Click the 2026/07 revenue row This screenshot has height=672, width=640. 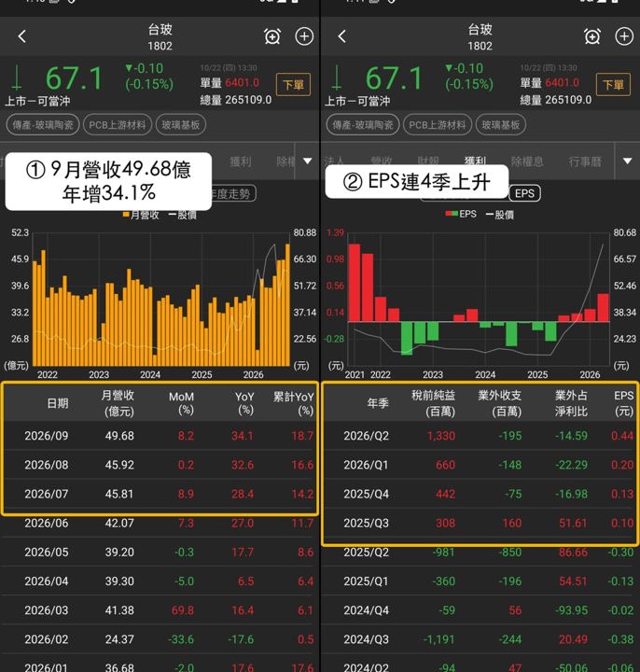tap(160, 494)
